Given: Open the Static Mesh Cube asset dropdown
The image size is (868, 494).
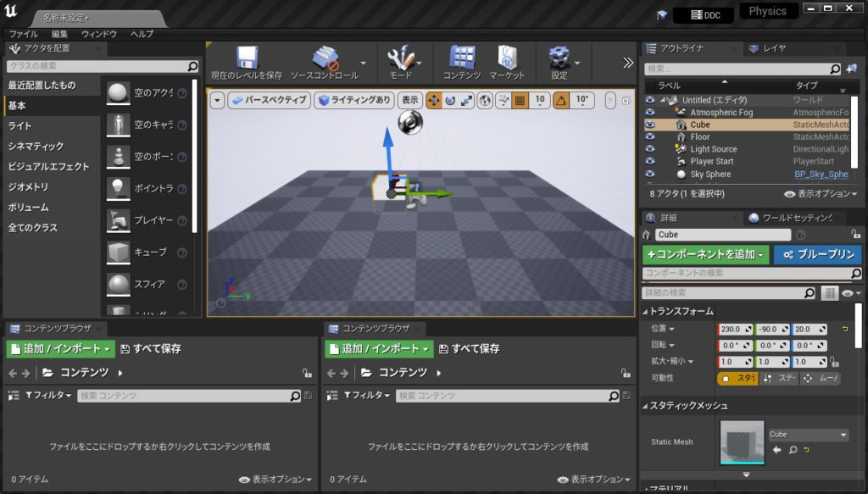Looking at the screenshot, I should click(808, 435).
